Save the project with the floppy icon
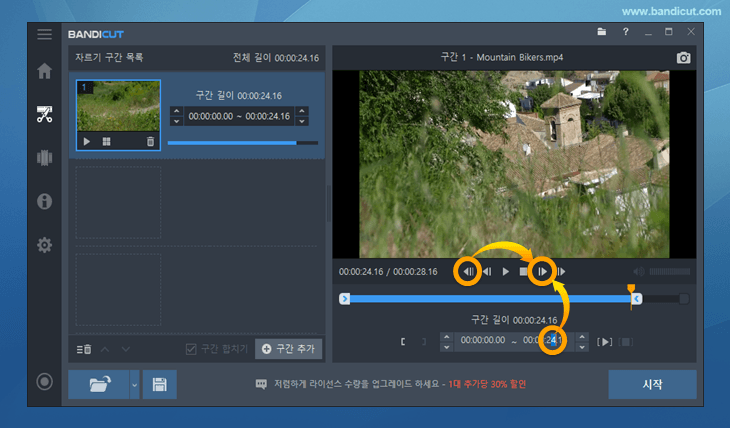Image resolution: width=730 pixels, height=428 pixels. click(x=160, y=384)
